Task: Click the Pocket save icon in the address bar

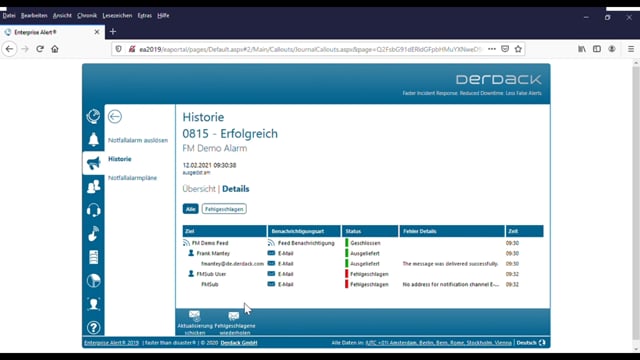Action: [x=505, y=49]
